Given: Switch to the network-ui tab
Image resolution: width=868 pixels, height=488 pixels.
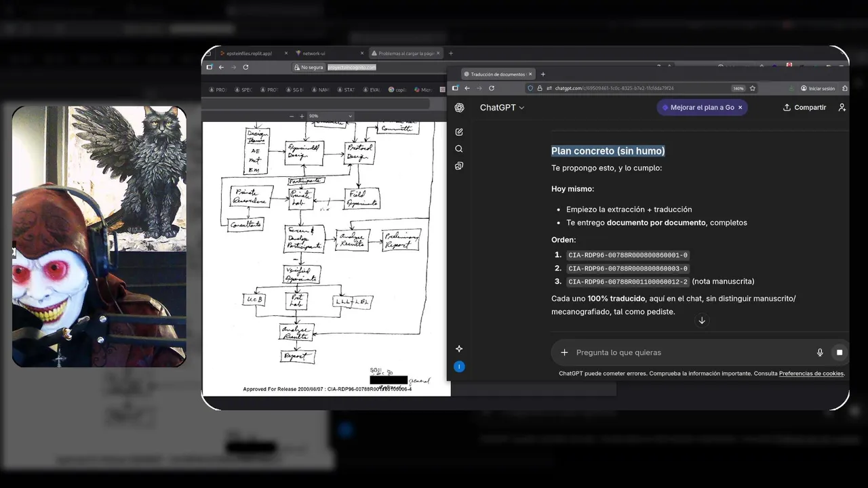Looking at the screenshot, I should coord(329,53).
